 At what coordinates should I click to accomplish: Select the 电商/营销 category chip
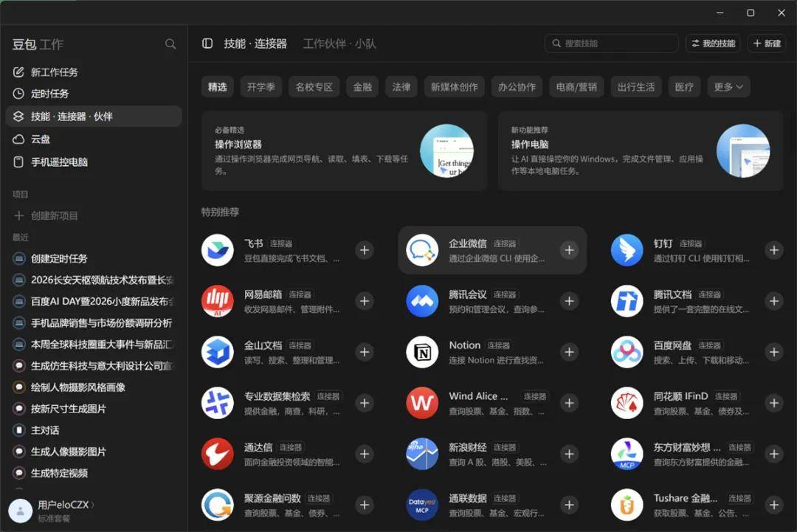click(576, 87)
